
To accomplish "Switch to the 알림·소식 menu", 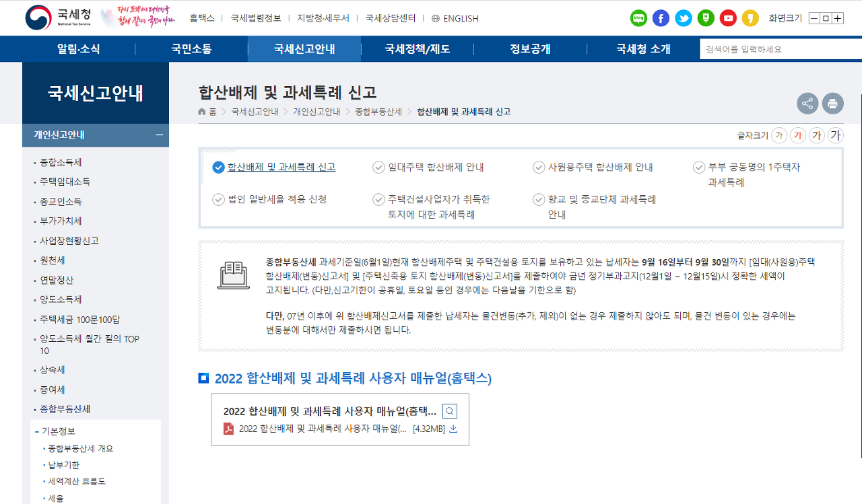I will (x=77, y=48).
